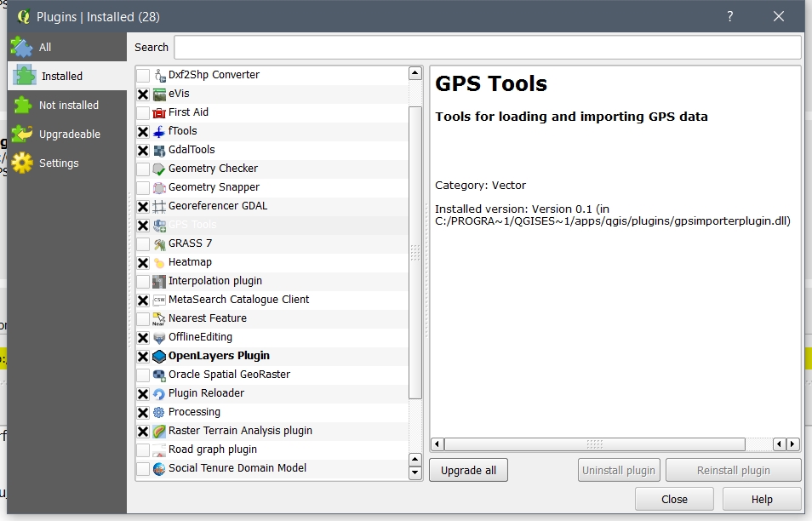Disable the Heatmap plugin checkbox
The image size is (812, 521).
point(143,262)
